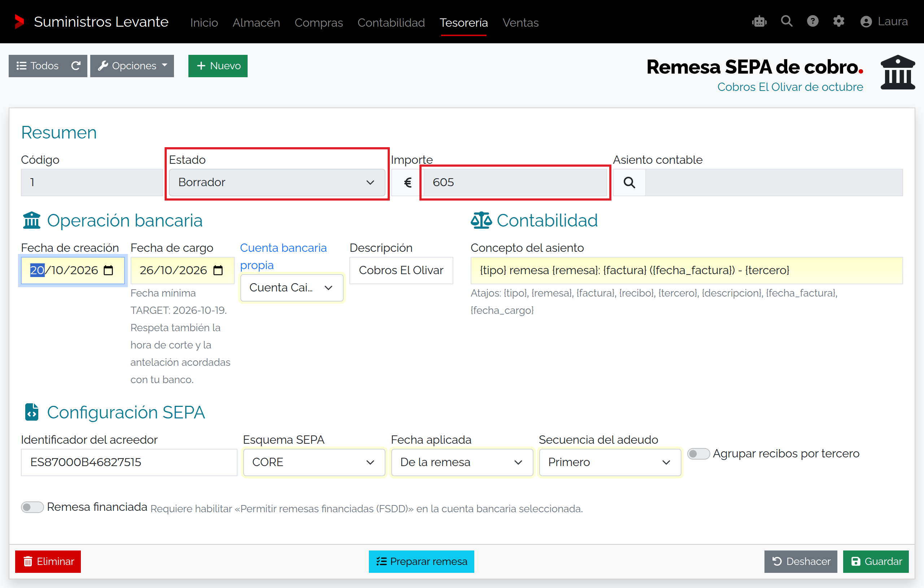Click the Descripción field with Cobros El Olivar
924x588 pixels.
[401, 271]
